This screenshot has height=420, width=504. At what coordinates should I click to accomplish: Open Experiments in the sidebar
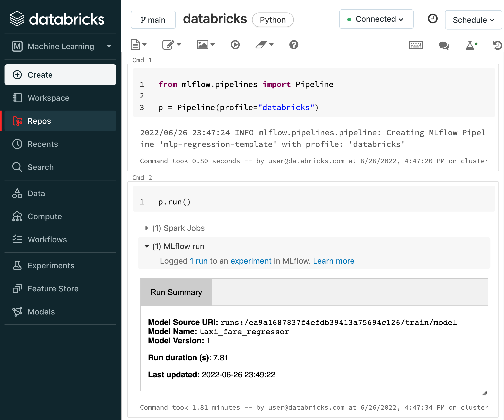(x=60, y=265)
